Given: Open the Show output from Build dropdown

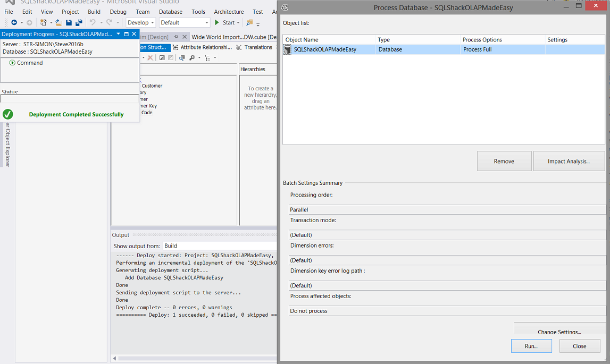Looking at the screenshot, I should pos(218,246).
